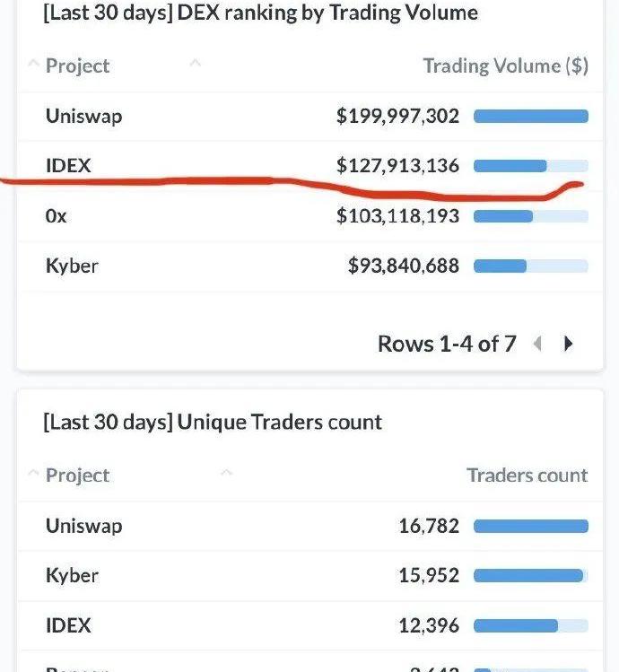Go to previous page of DEX ranking rows
The width and height of the screenshot is (619, 672).
(x=537, y=344)
